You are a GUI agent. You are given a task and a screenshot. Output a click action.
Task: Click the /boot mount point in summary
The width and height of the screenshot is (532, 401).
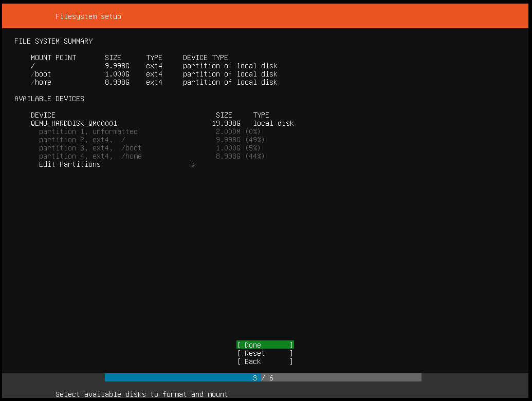tap(41, 74)
